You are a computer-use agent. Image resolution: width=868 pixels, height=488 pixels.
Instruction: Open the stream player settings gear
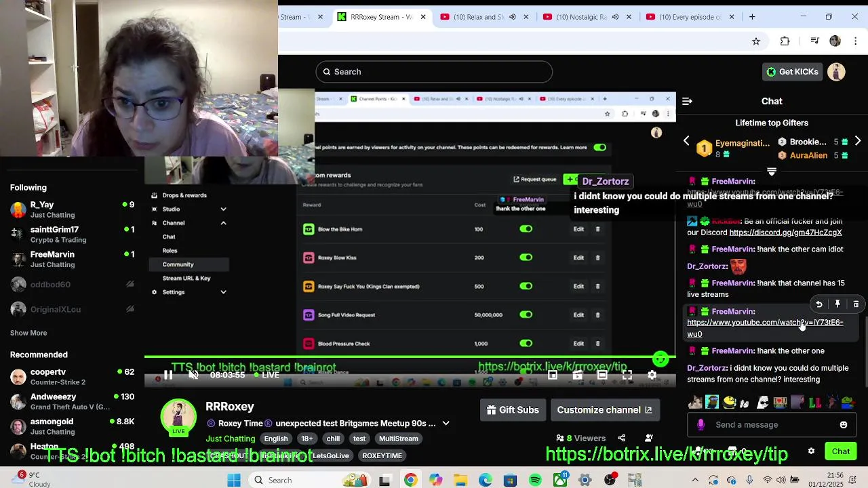point(652,375)
